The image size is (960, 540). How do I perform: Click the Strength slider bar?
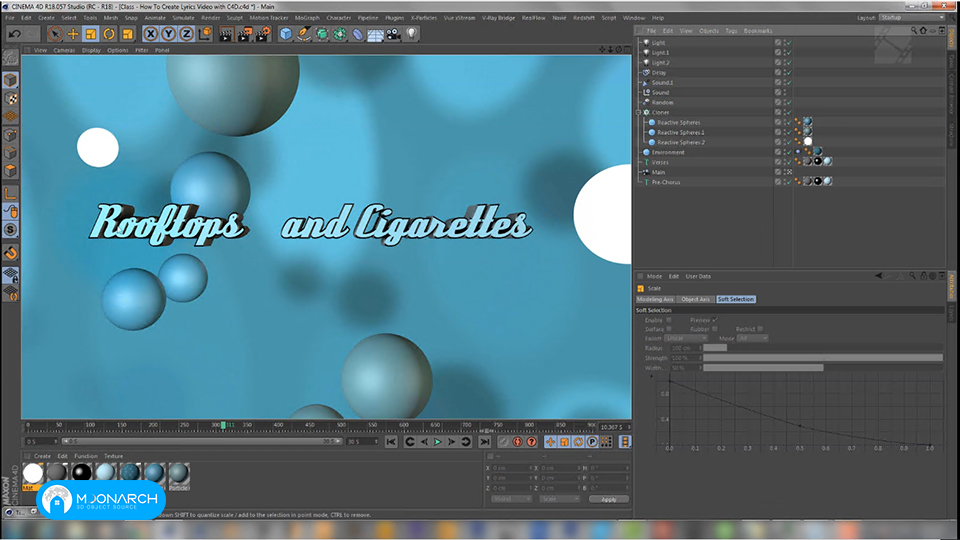click(823, 358)
